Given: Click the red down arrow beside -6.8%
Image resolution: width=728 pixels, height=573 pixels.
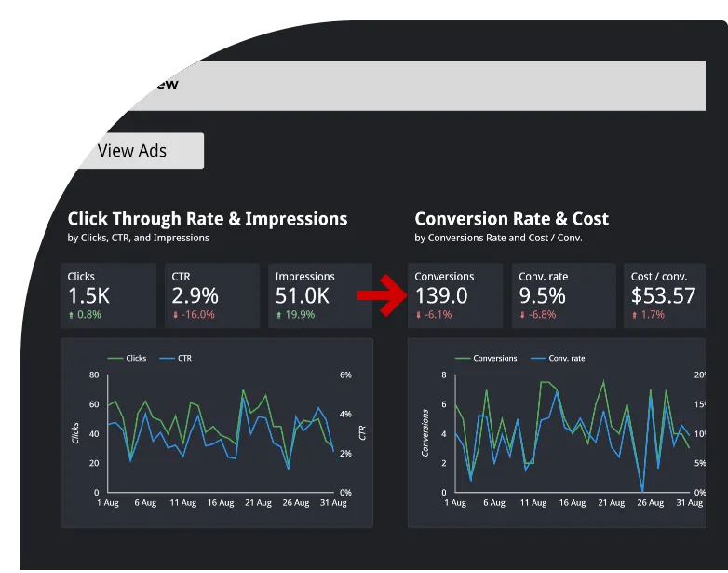Looking at the screenshot, I should (x=523, y=316).
